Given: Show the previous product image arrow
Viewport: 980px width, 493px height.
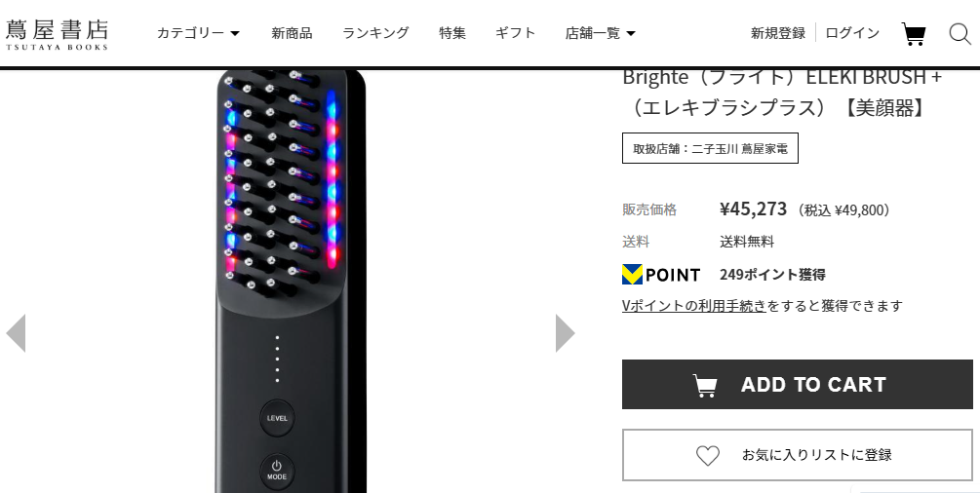Looking at the screenshot, I should click(16, 333).
